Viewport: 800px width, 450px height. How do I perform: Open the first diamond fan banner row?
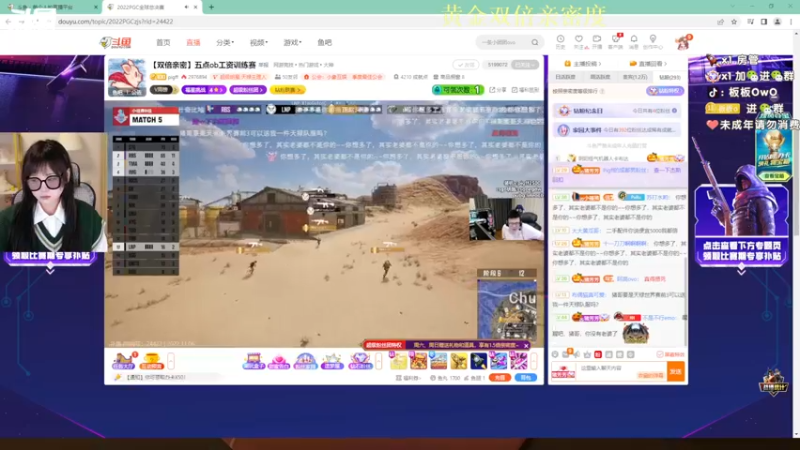coord(617,111)
